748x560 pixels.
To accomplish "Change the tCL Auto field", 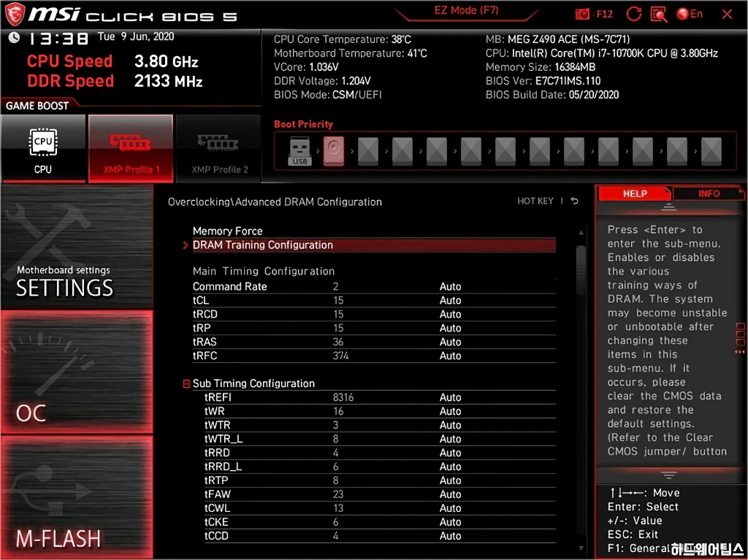I will click(x=450, y=301).
